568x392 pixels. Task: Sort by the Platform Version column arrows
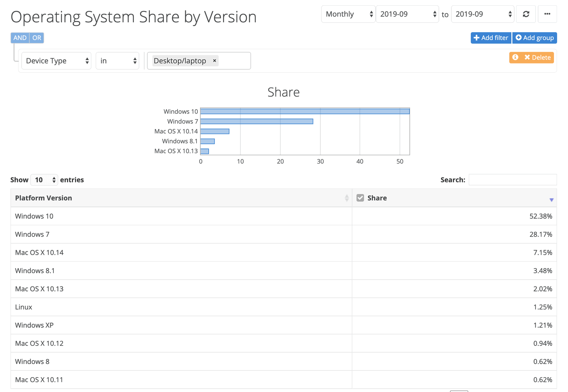(346, 198)
